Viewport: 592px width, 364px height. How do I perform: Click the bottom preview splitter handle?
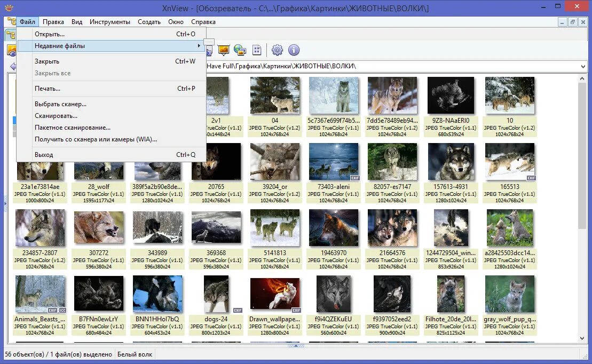[x=296, y=345]
